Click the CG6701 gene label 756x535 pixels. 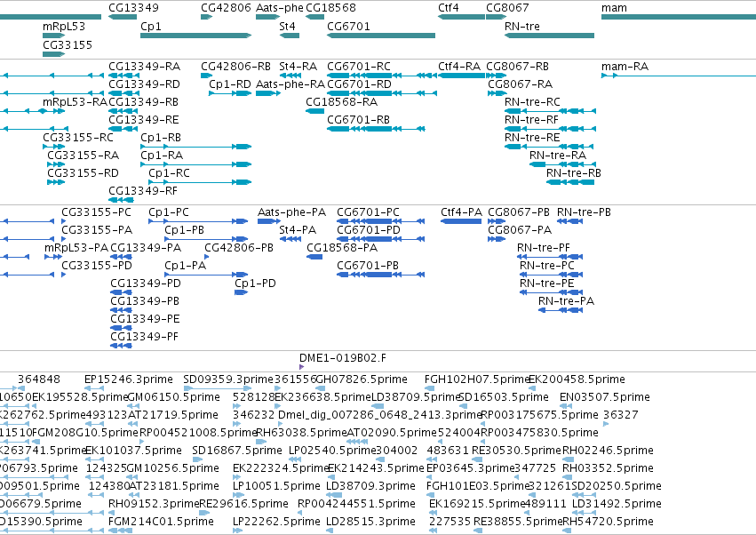pyautogui.click(x=348, y=26)
